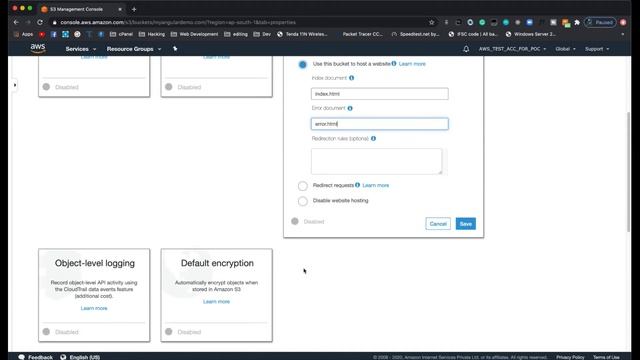Viewport: 640px width, 360px height.
Task: Open the Hacking bookmark folder
Action: tap(152, 34)
